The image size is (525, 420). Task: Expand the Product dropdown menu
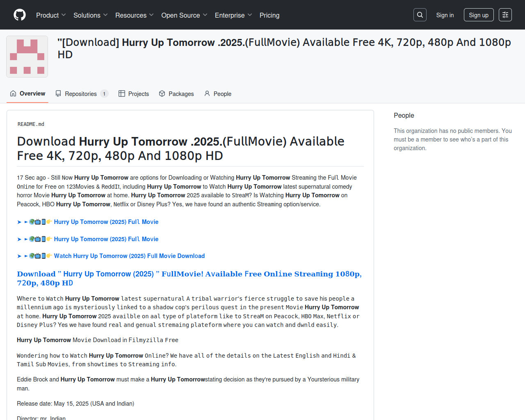pos(51,15)
